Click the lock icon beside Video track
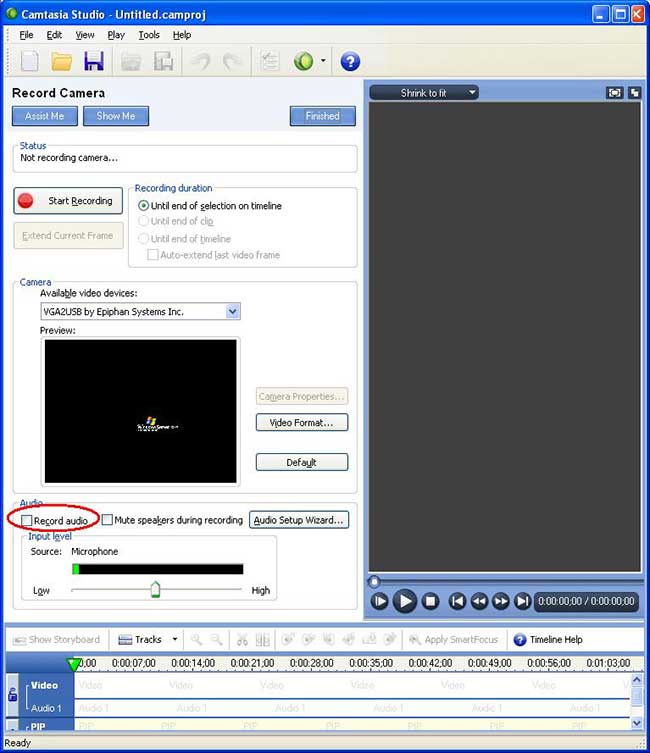Screen dimensions: 650x753 [13, 694]
